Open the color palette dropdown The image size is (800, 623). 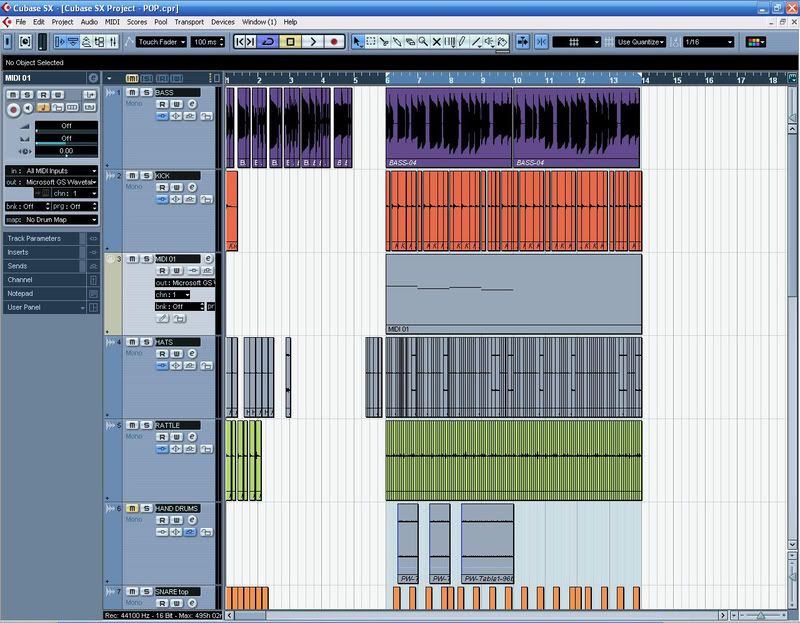pos(756,42)
